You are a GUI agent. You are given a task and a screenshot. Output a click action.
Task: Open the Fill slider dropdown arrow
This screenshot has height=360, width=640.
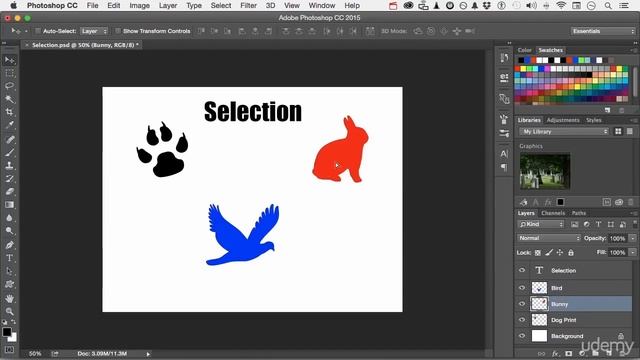(x=633, y=253)
